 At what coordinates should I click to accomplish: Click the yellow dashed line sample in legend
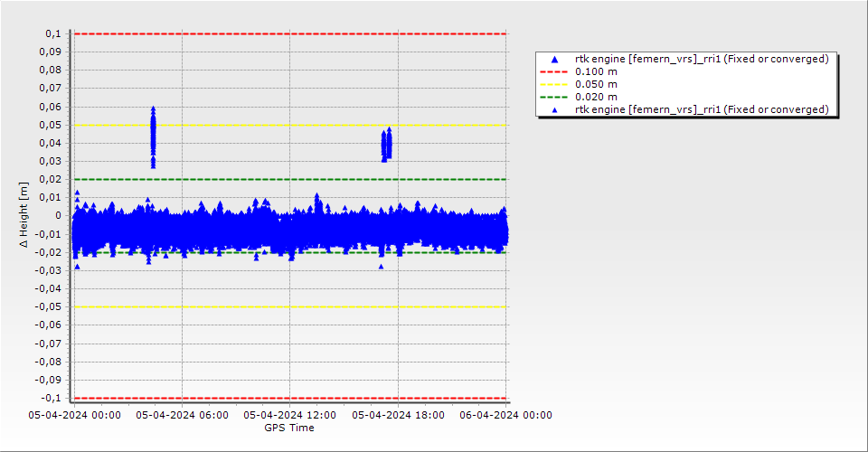coord(554,84)
